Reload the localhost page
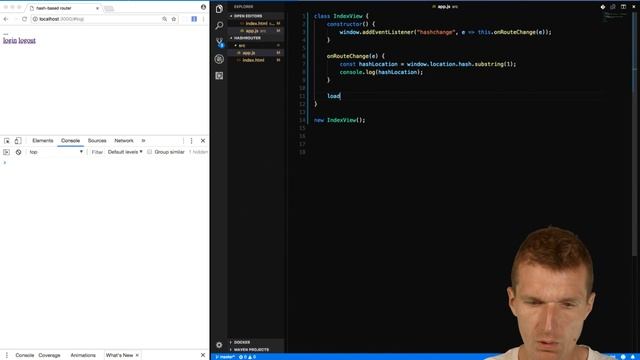The image size is (640, 360). click(24, 19)
